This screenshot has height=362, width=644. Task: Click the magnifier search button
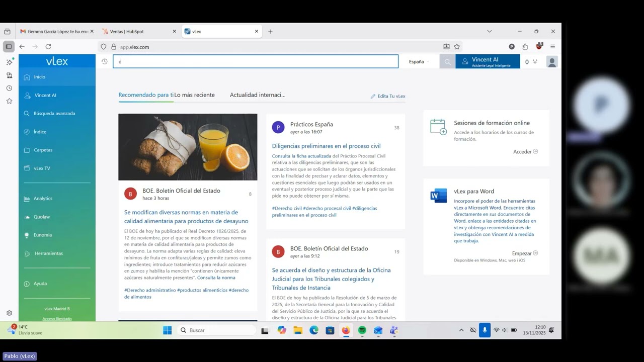pyautogui.click(x=447, y=62)
